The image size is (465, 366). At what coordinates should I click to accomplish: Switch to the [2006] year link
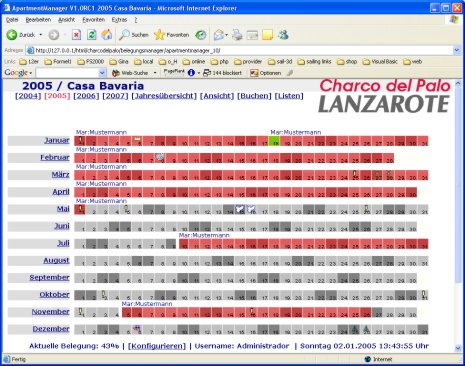coord(86,96)
